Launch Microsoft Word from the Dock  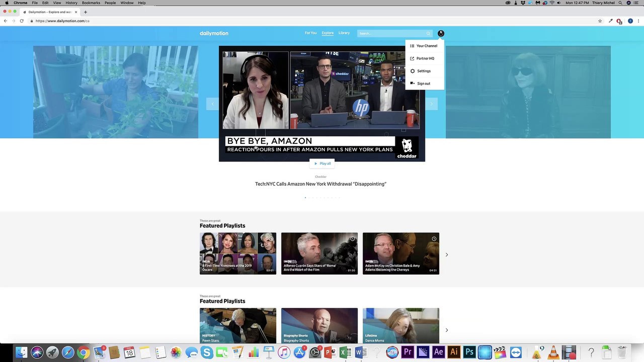click(361, 352)
